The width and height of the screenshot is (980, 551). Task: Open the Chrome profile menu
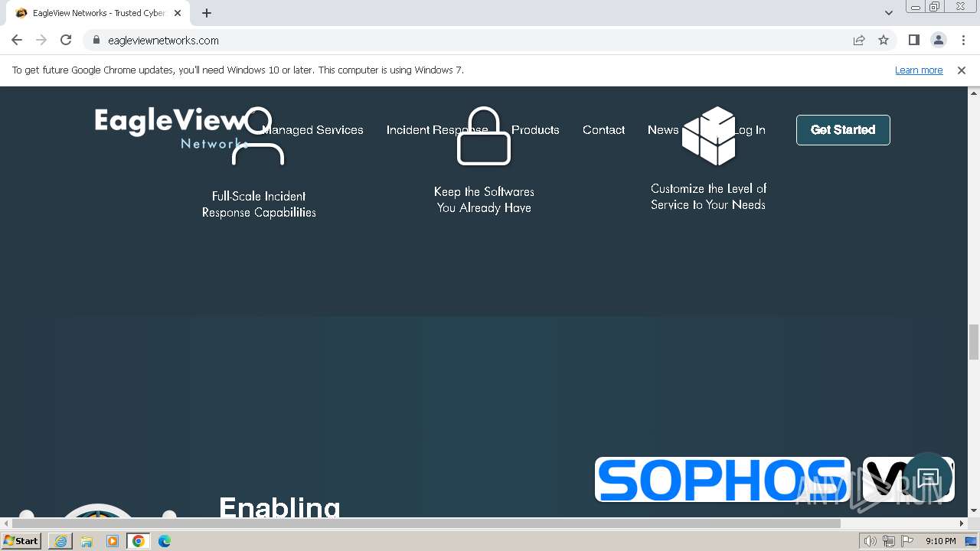click(939, 41)
